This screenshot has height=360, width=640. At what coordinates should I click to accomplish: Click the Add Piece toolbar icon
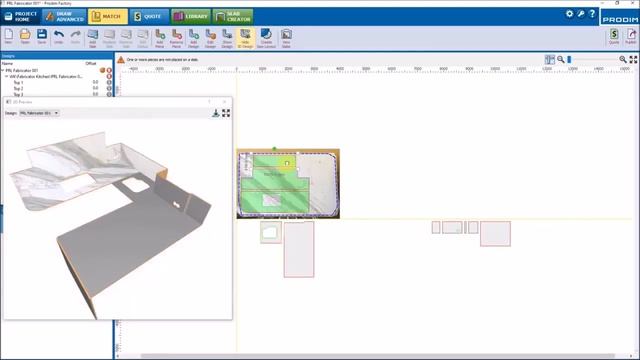click(x=160, y=38)
